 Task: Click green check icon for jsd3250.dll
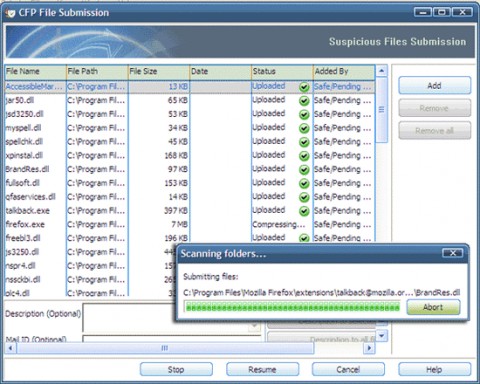304,115
